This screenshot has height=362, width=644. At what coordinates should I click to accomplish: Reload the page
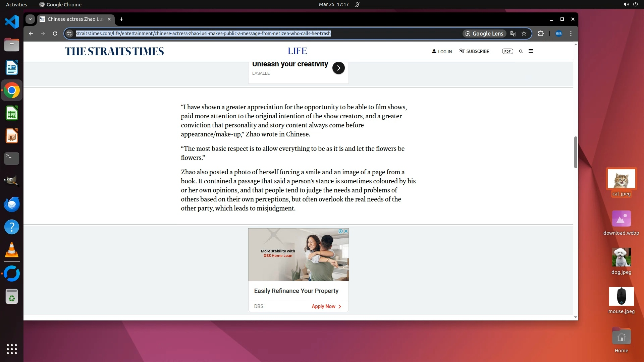click(x=55, y=34)
